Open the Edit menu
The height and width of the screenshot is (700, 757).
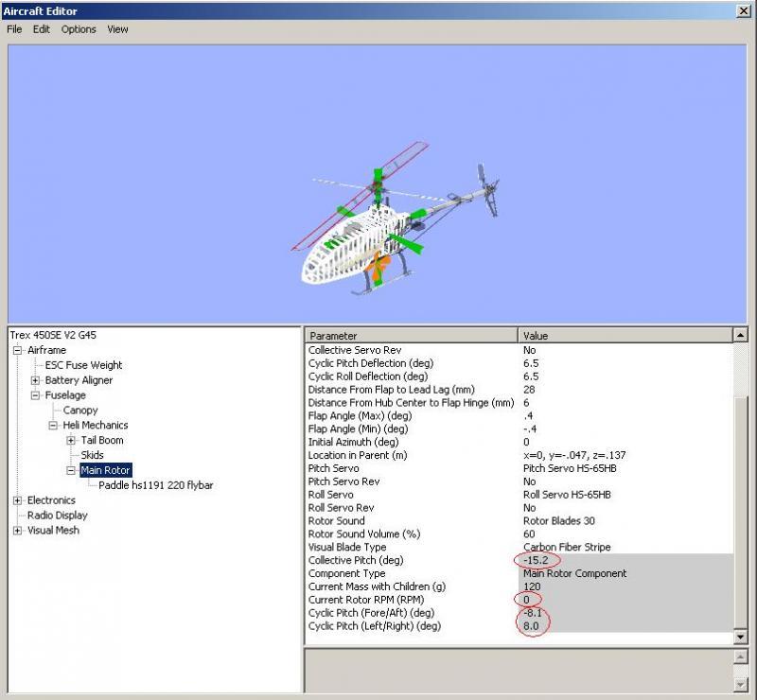[42, 29]
